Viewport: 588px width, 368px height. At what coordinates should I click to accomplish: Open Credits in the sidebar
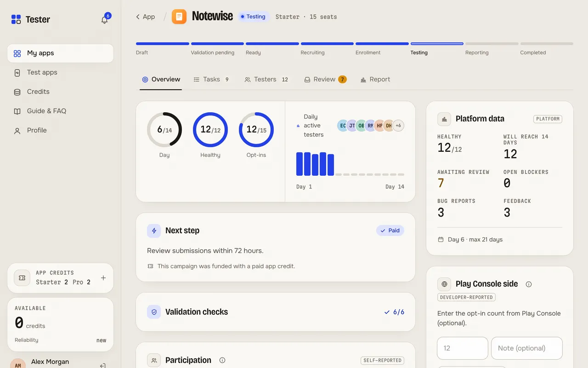(x=60, y=92)
